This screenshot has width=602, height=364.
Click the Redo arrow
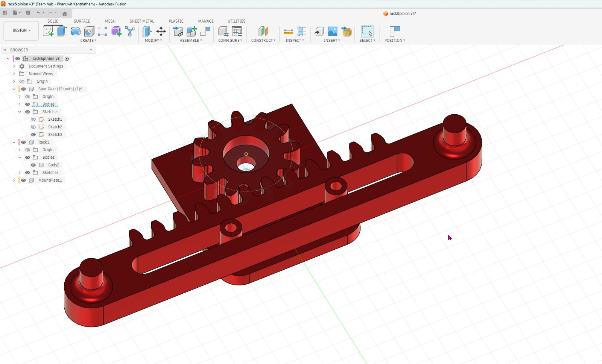click(50, 13)
